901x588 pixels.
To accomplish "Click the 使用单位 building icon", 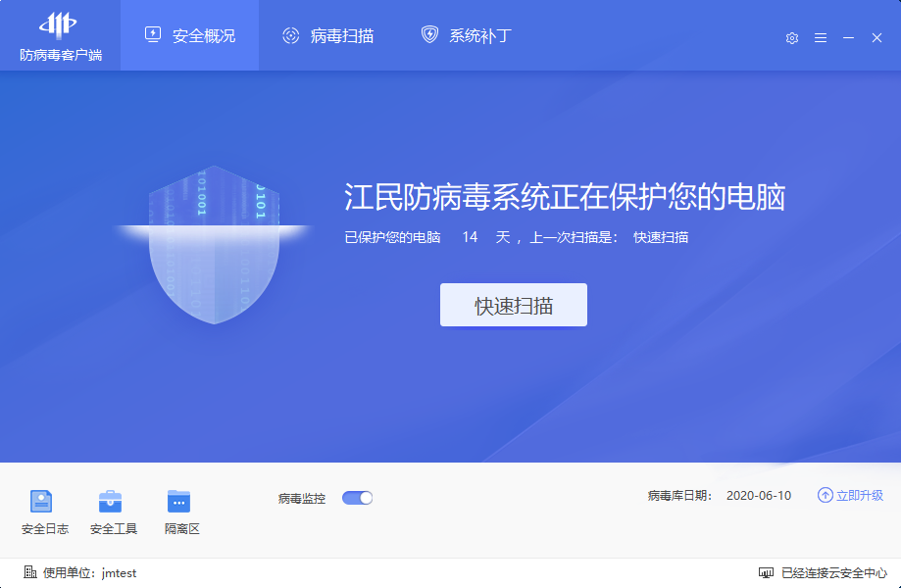I will pyautogui.click(x=30, y=572).
